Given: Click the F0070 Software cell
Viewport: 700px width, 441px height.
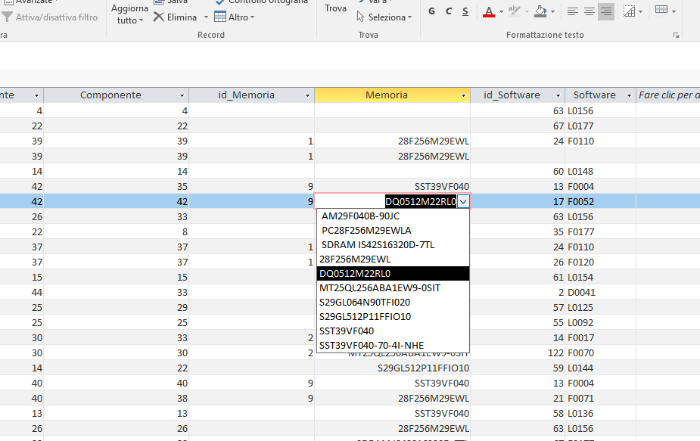Looking at the screenshot, I should pyautogui.click(x=600, y=353).
